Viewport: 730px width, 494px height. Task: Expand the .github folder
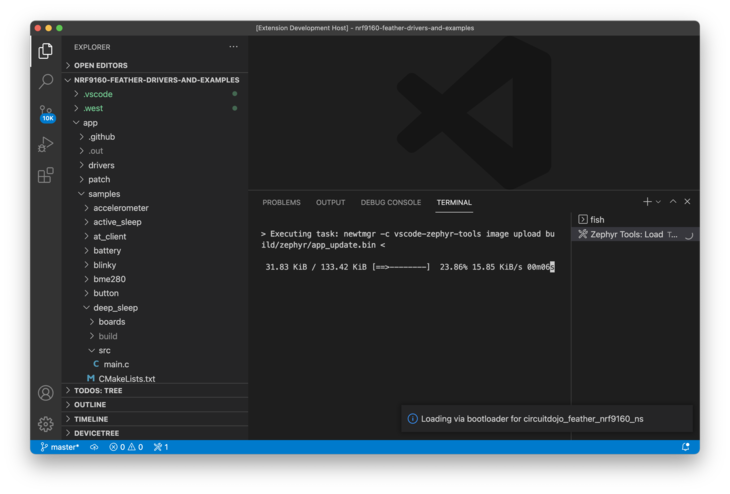click(x=155, y=137)
